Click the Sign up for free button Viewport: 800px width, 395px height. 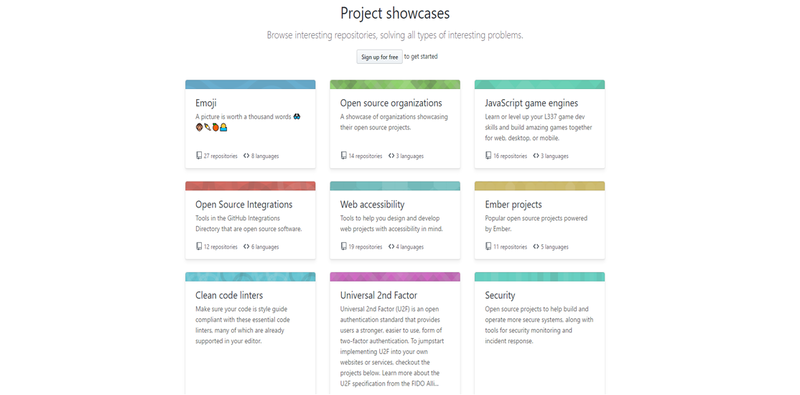tap(380, 57)
